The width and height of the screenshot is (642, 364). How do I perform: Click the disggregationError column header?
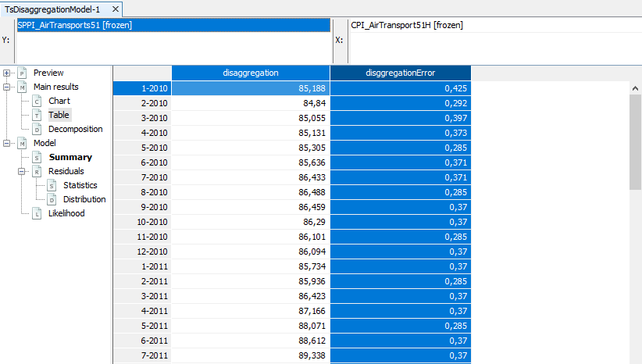[x=400, y=73]
